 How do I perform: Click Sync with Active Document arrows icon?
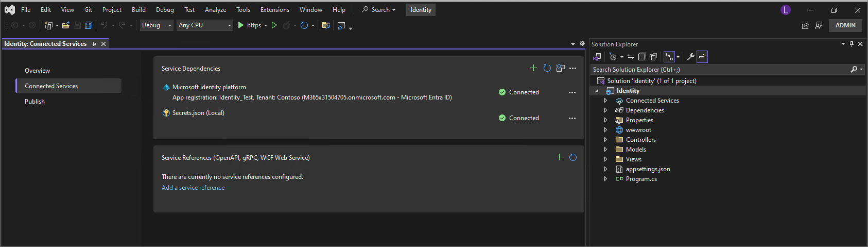point(631,57)
